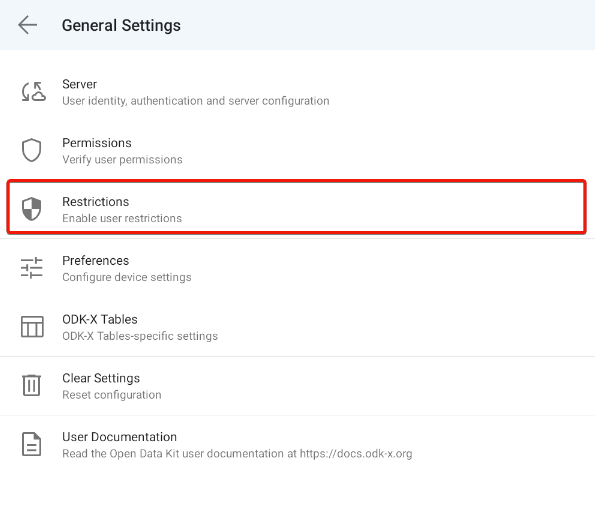Image resolution: width=595 pixels, height=524 pixels.
Task: Select Clear Settings
Action: 298,386
